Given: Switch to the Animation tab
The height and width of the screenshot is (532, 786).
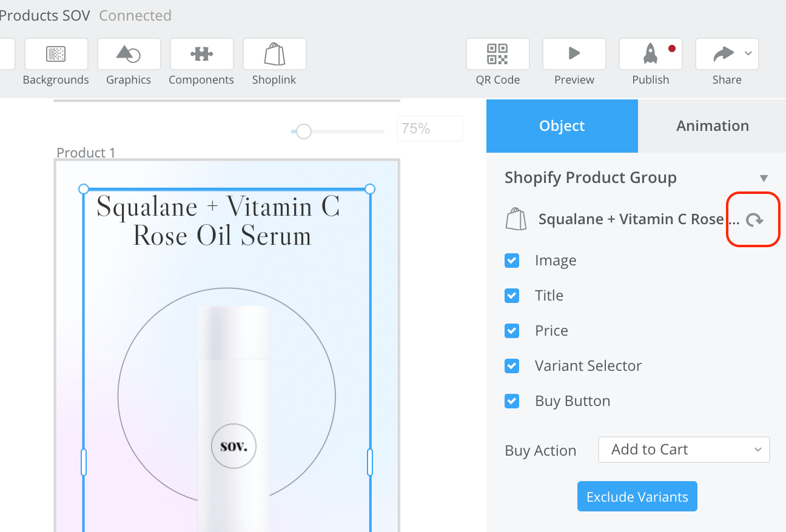Looking at the screenshot, I should coord(712,126).
